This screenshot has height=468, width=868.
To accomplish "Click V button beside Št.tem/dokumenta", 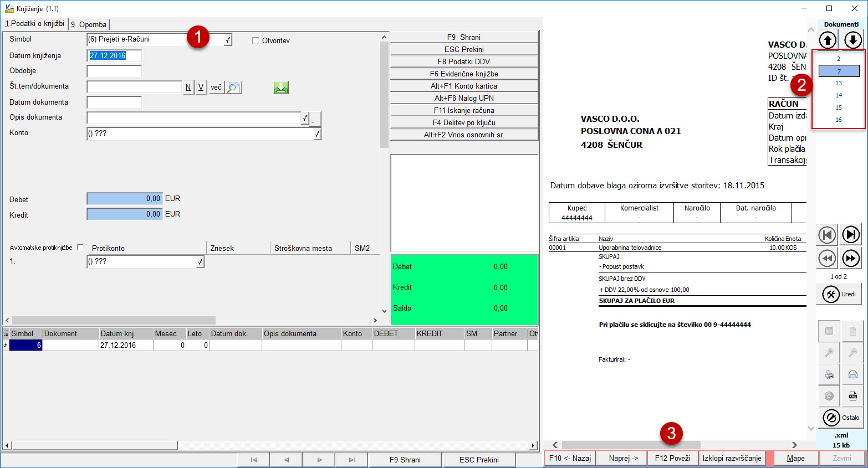I will [x=201, y=88].
